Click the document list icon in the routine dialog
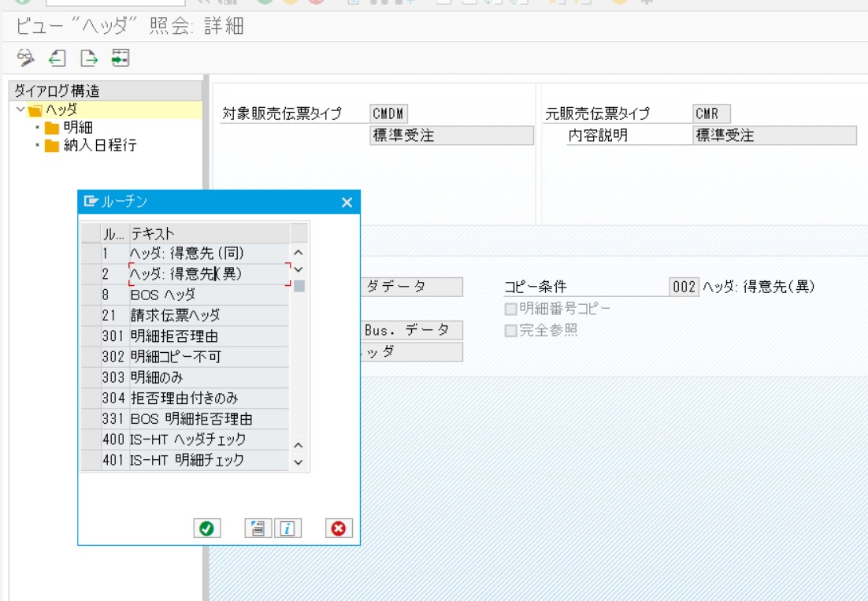Viewport: 868px width, 601px height. point(257,529)
